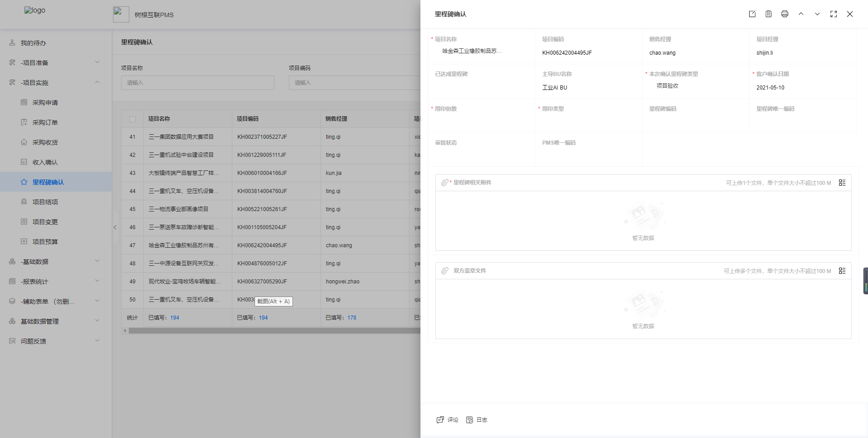The image size is (868, 438).
Task: Expand detail panel to fullscreen
Action: [834, 14]
